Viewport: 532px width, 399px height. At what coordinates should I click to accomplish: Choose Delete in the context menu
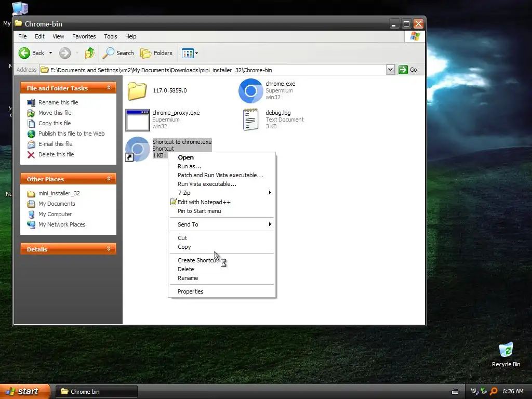222,269
